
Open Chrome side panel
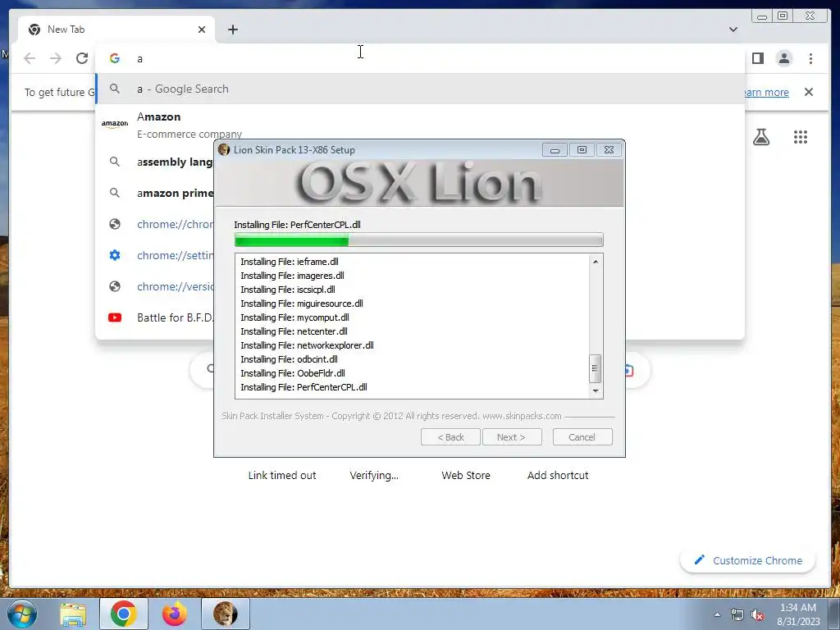(757, 58)
